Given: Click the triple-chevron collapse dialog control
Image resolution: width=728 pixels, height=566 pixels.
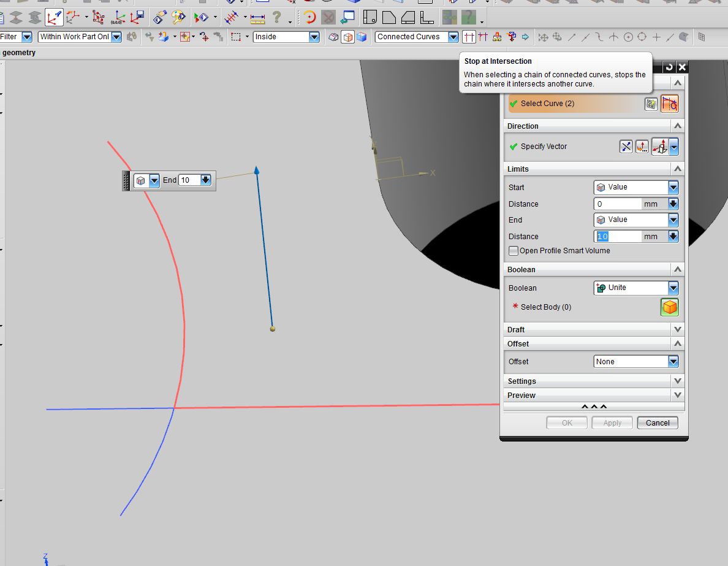Looking at the screenshot, I should pyautogui.click(x=594, y=407).
